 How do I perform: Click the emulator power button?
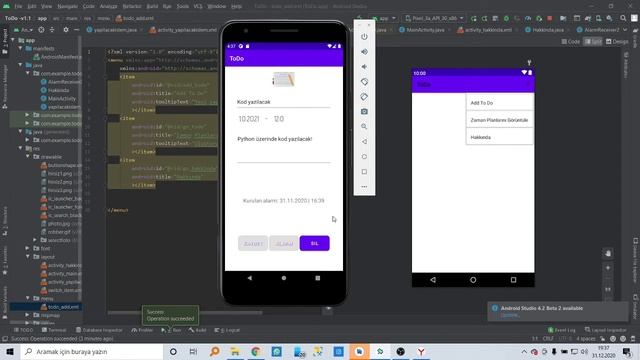click(364, 37)
